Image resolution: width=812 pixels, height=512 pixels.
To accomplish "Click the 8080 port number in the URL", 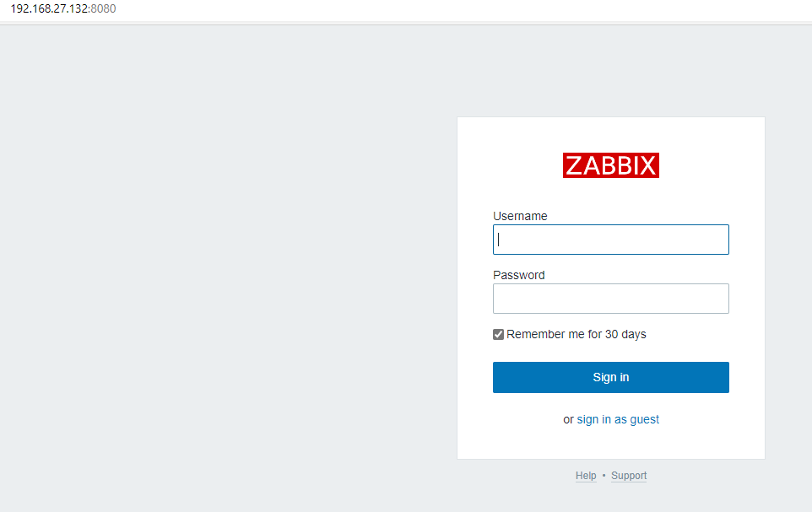I will coord(103,9).
